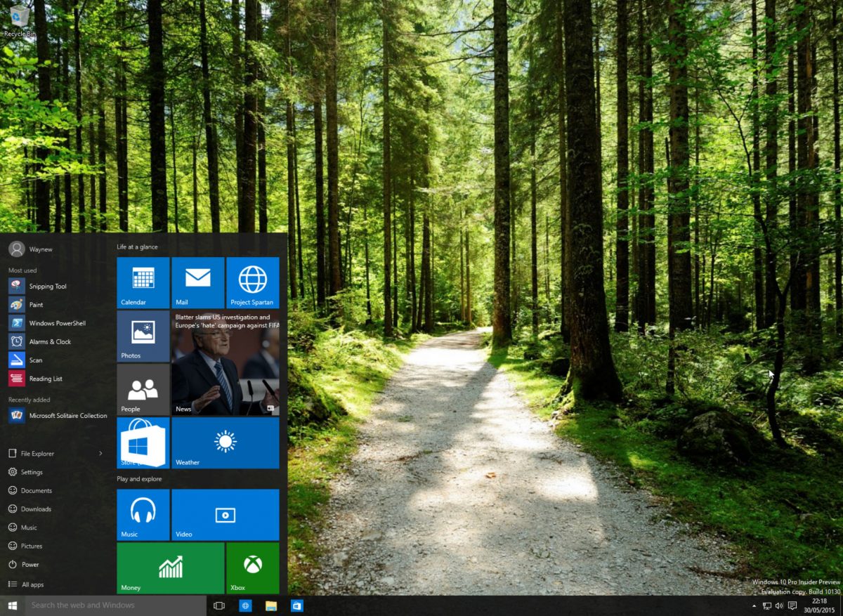This screenshot has width=843, height=616.
Task: Check the Weather tile
Action: (x=225, y=443)
